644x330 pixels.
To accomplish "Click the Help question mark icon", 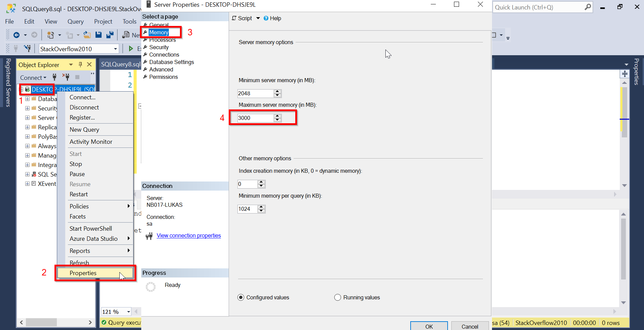I will 266,18.
